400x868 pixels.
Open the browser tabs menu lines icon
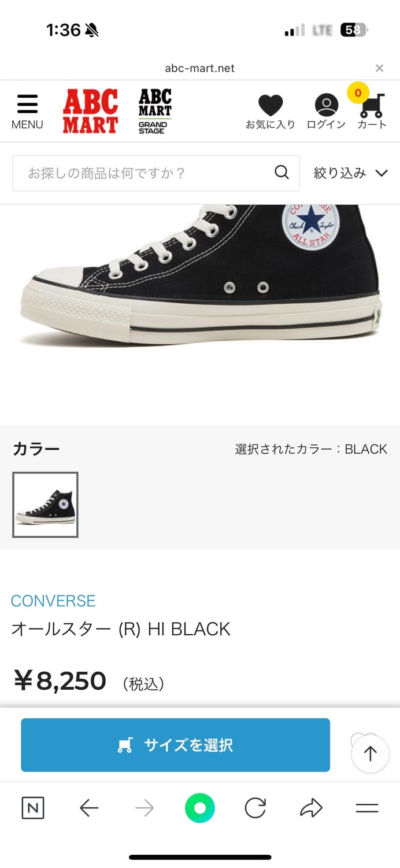366,808
